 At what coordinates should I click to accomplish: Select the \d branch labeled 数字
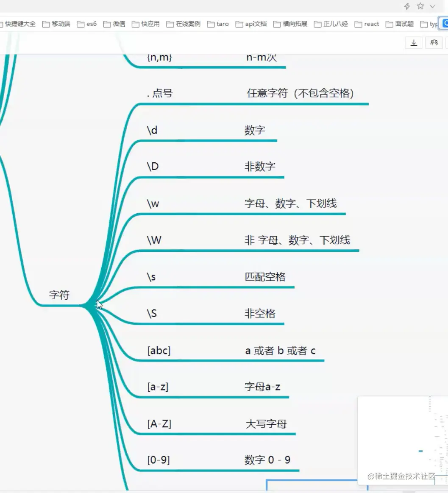pyautogui.click(x=153, y=130)
